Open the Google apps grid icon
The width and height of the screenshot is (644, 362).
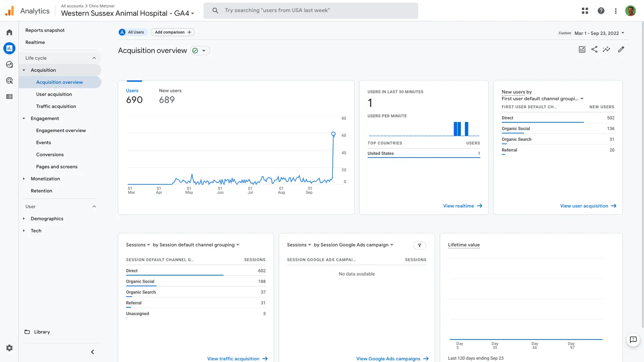tap(585, 11)
